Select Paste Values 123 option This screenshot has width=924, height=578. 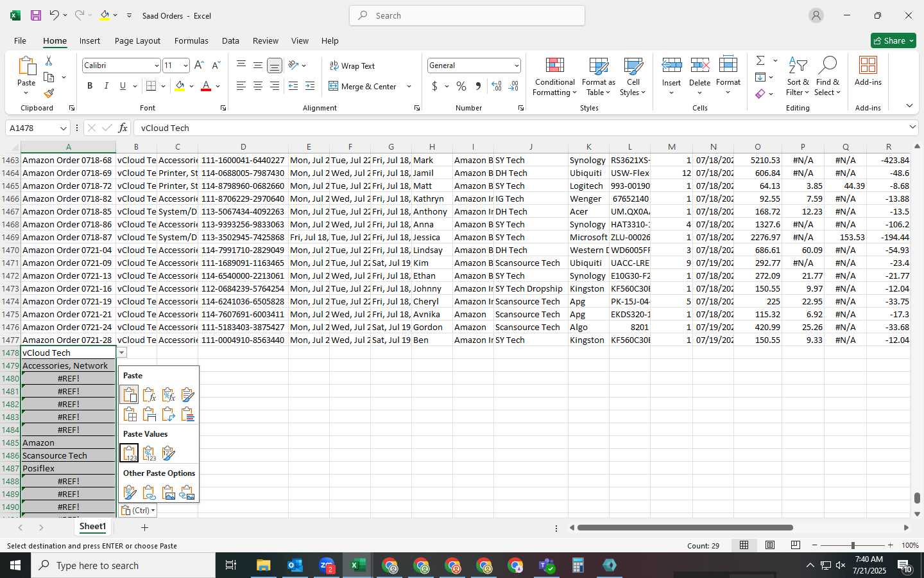(x=129, y=453)
